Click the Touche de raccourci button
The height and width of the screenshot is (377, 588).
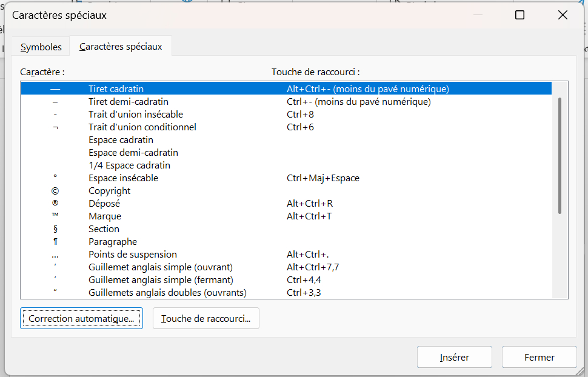coord(205,318)
